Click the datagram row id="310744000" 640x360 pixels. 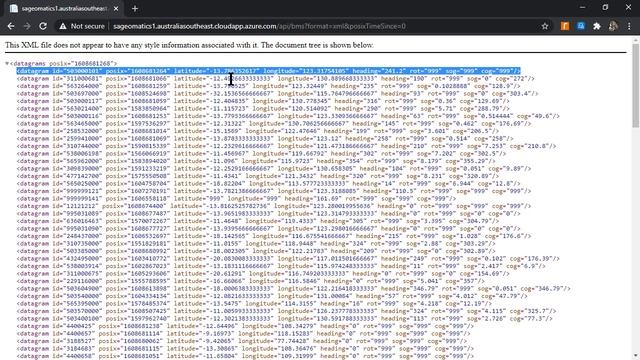(x=287, y=146)
